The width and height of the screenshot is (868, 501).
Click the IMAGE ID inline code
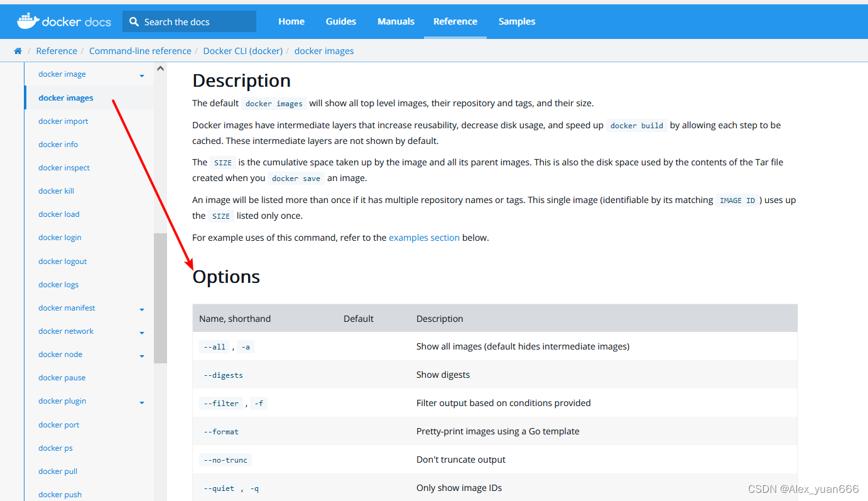(x=738, y=201)
